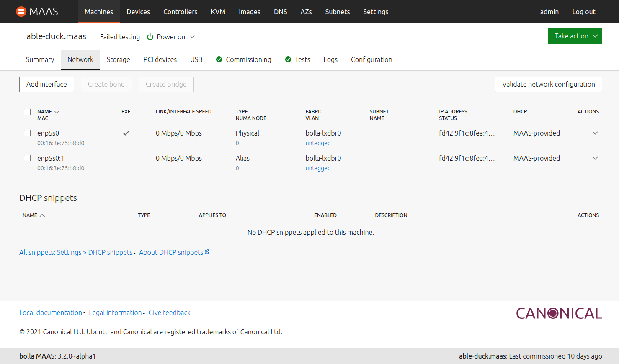
Task: Open Settings from the top navigation
Action: pos(376,12)
